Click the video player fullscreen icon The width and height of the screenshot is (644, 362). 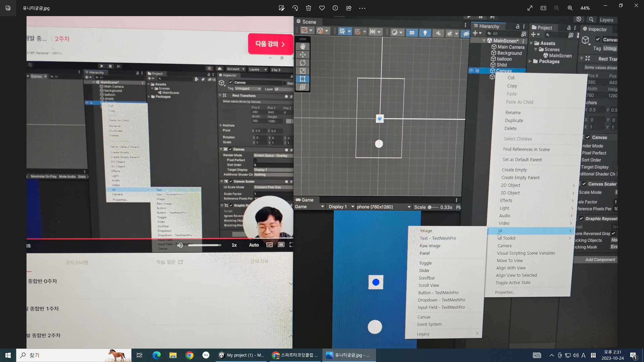coord(291,245)
